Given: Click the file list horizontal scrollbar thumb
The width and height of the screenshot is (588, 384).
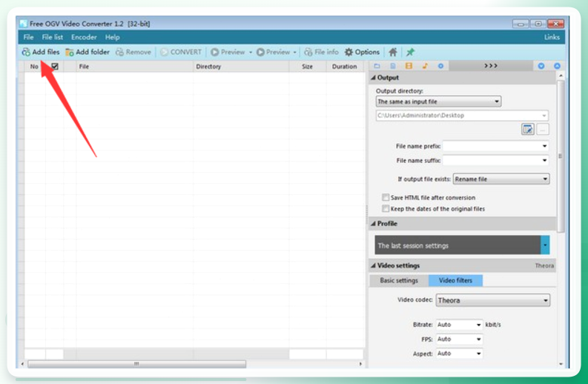Looking at the screenshot, I should (137, 364).
